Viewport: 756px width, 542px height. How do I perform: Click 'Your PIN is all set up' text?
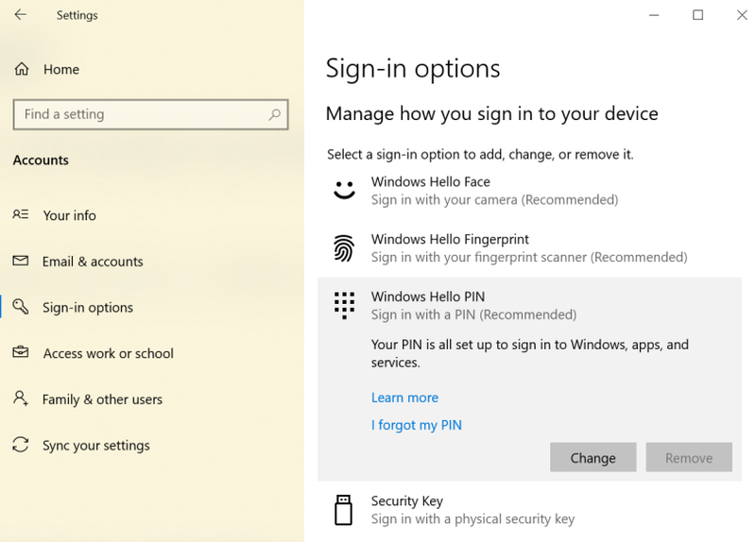pos(530,353)
